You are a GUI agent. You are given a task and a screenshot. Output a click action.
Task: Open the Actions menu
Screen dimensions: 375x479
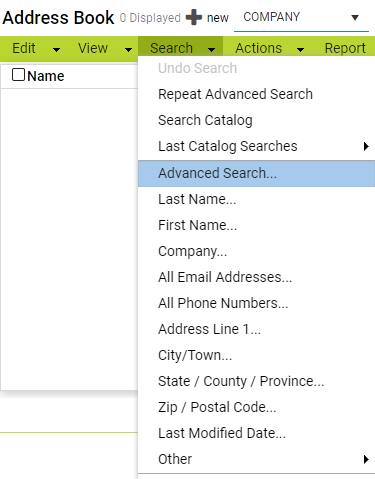(x=259, y=48)
